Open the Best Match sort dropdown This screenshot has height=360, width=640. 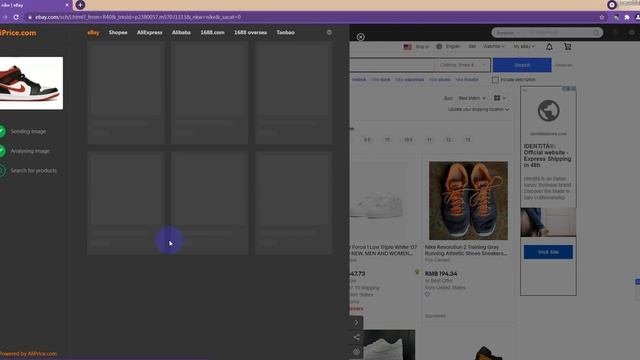coord(472,98)
